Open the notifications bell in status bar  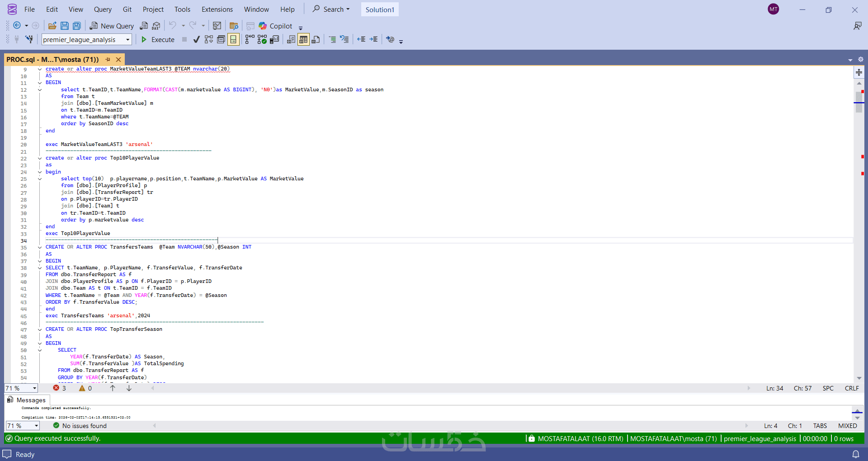(856, 454)
